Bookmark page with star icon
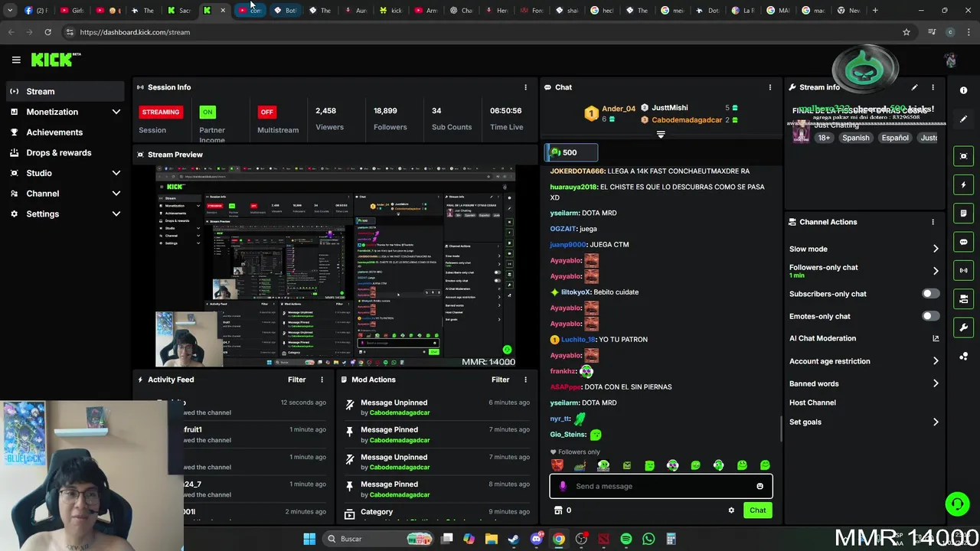This screenshot has height=551, width=980. point(906,32)
